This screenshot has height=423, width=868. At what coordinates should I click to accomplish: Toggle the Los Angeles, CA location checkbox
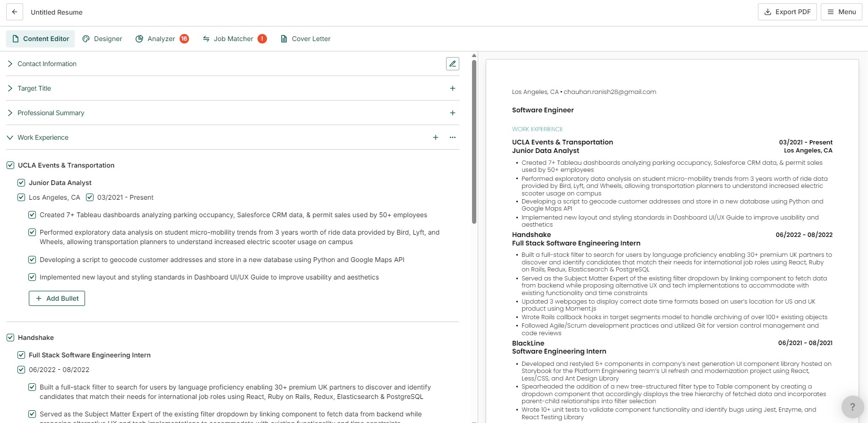[21, 197]
